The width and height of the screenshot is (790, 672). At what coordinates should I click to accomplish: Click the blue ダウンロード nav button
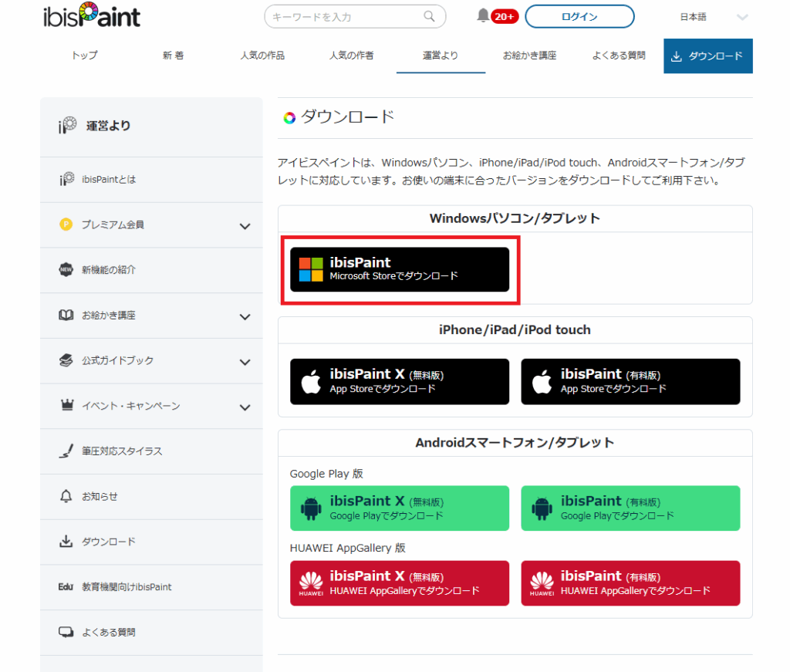click(708, 56)
